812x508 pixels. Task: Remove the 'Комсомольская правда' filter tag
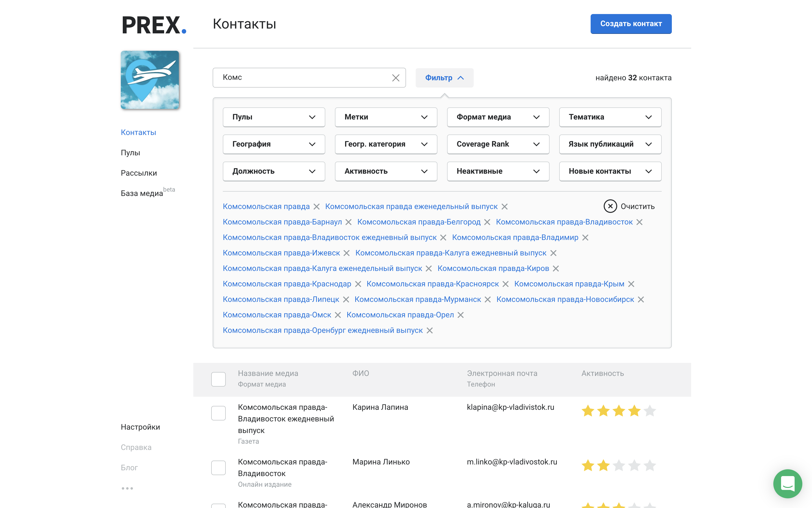click(316, 207)
